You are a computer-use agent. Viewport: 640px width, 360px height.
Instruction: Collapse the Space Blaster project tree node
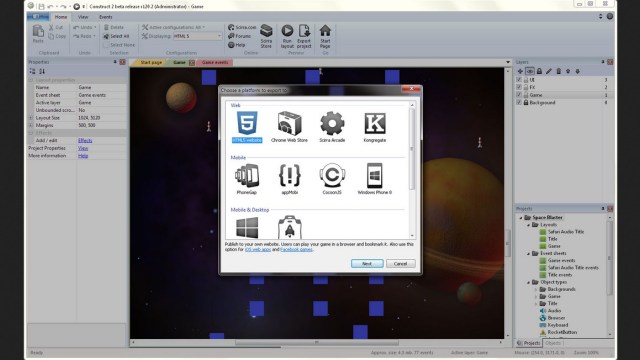coord(521,218)
